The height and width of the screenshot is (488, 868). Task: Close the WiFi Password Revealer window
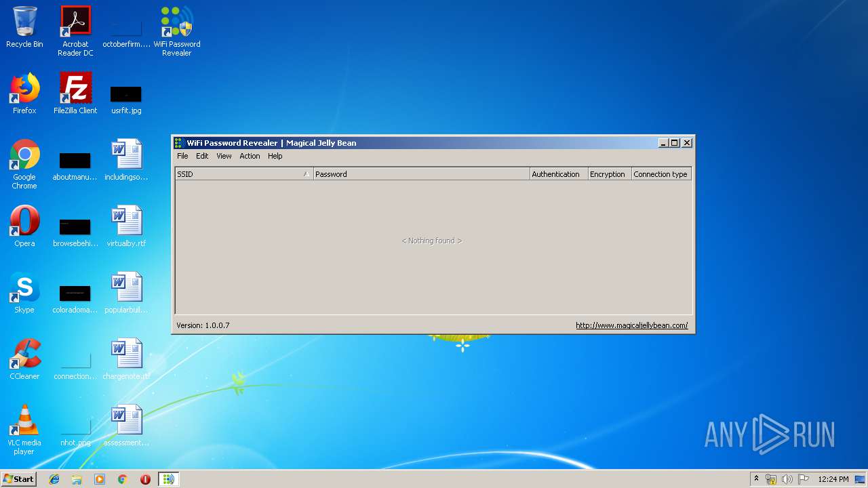click(687, 143)
